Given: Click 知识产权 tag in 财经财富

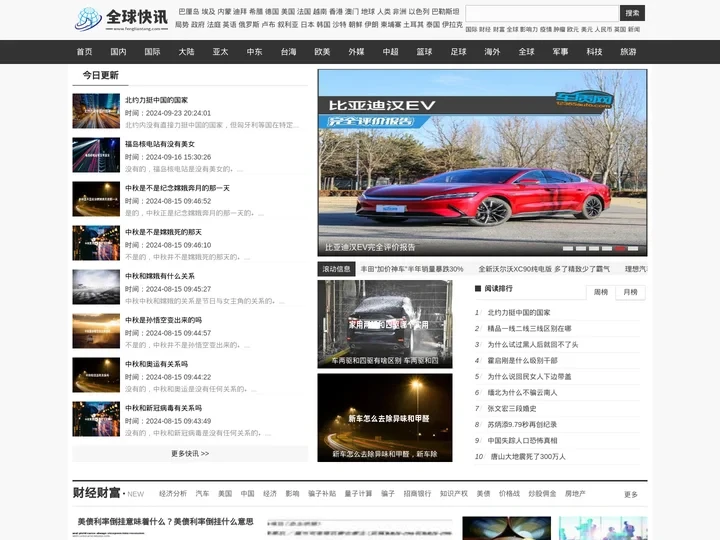Looking at the screenshot, I should (454, 494).
